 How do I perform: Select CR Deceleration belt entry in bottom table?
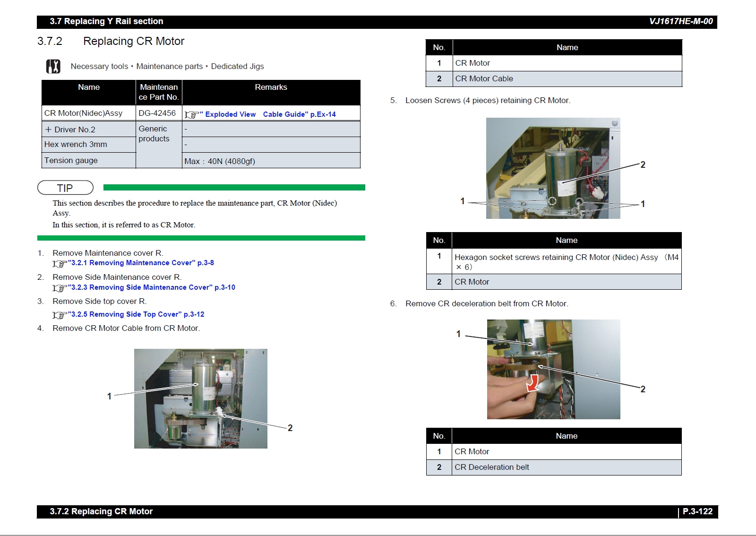[491, 467]
